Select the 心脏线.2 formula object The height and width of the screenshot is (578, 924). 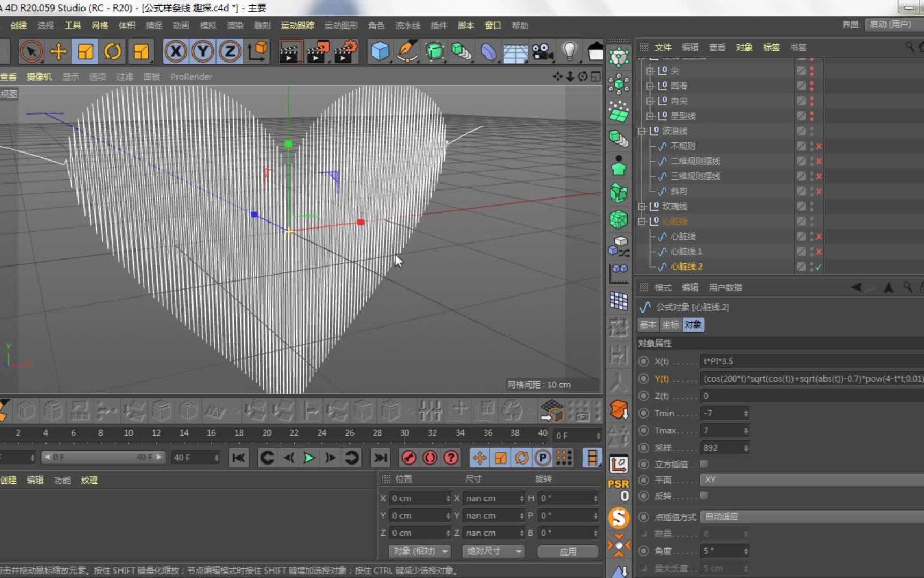pyautogui.click(x=686, y=267)
